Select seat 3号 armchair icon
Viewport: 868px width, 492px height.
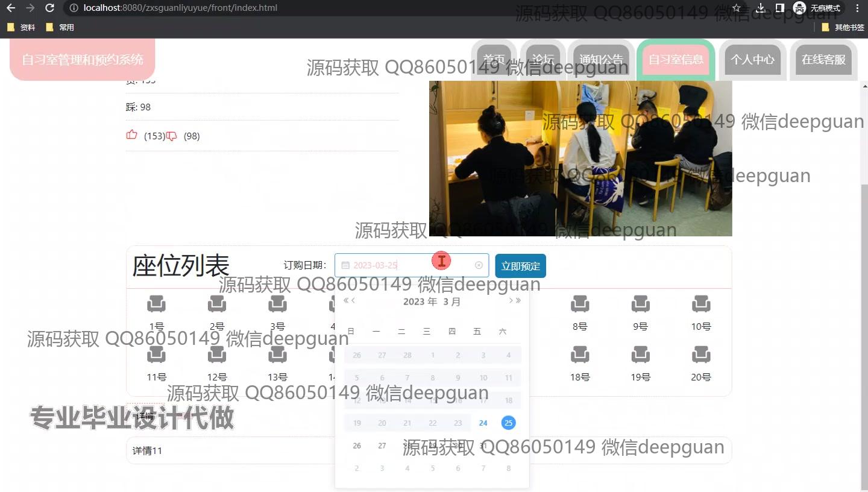tap(277, 304)
